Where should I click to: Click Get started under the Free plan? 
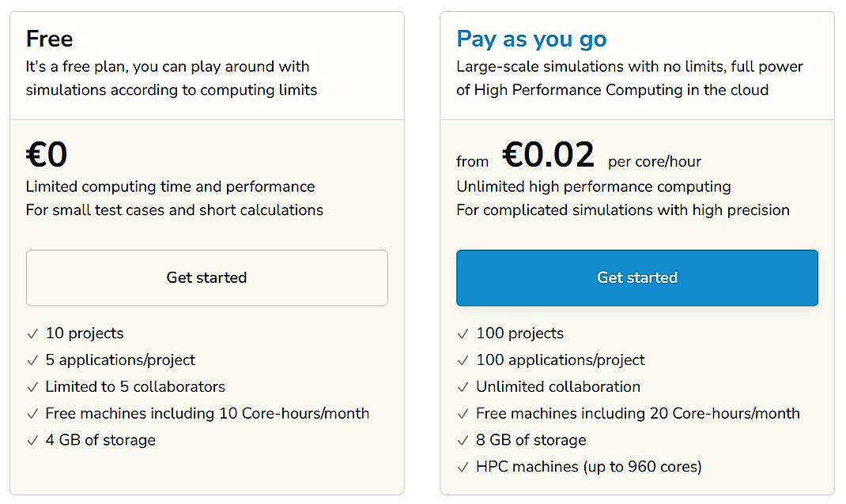(x=206, y=277)
